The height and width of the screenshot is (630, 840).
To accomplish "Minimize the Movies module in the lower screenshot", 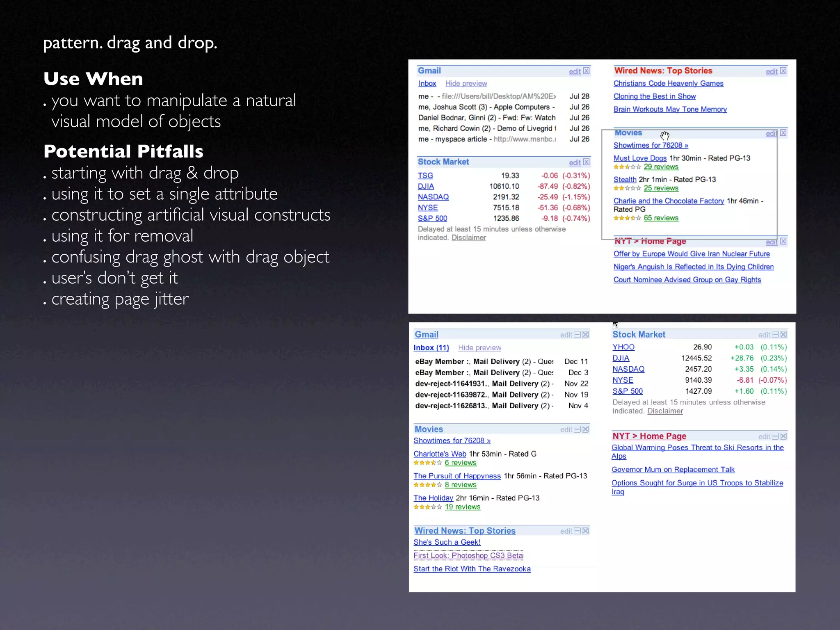I will coord(577,429).
